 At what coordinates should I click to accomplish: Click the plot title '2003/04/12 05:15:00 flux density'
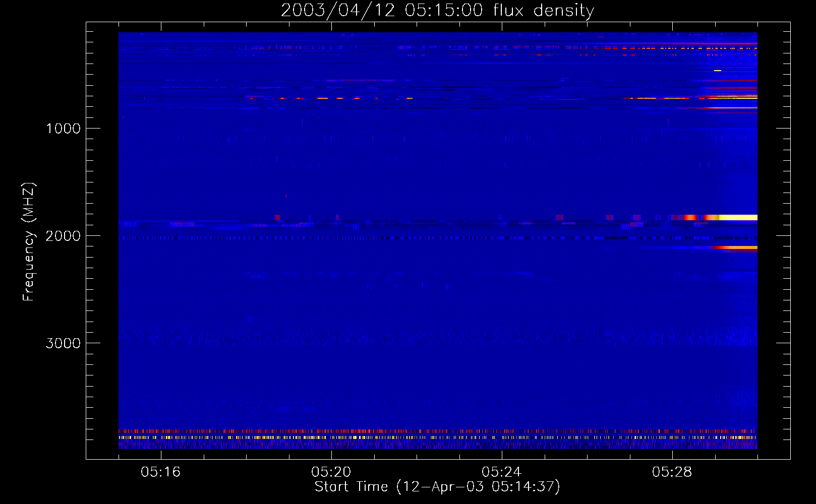click(437, 11)
